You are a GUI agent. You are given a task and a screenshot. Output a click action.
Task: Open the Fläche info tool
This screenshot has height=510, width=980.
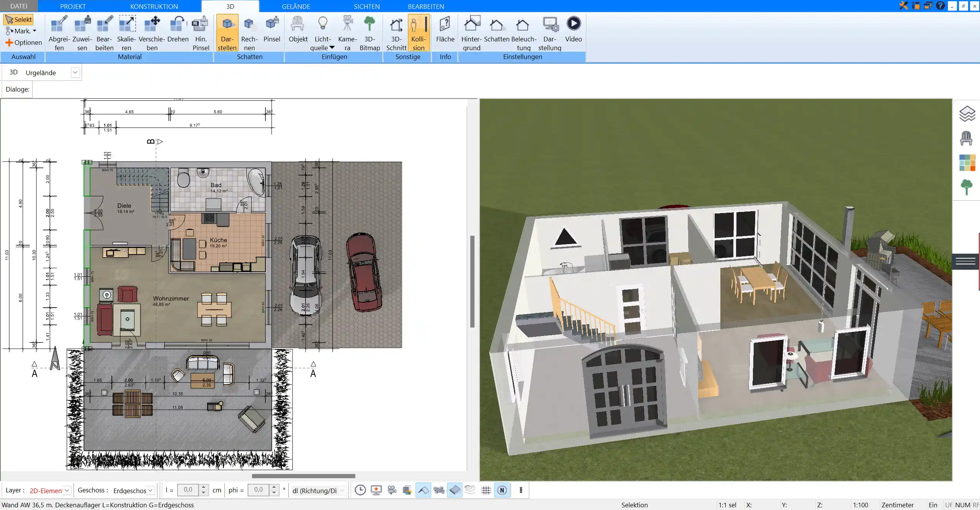coord(445,29)
